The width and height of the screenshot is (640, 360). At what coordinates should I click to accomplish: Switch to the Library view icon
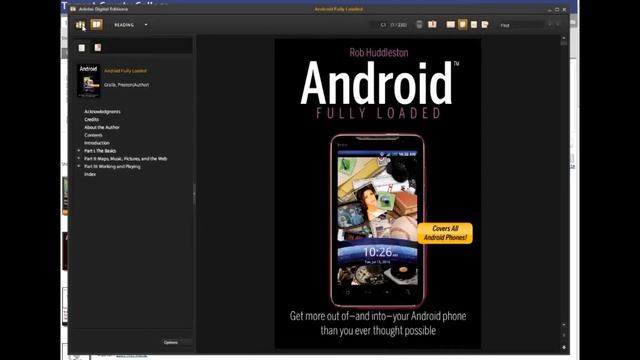(80, 25)
